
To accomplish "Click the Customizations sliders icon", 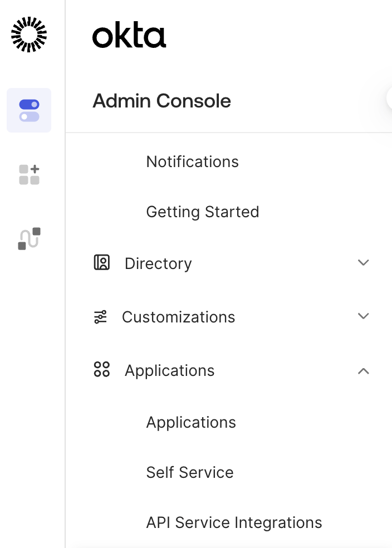I will [101, 317].
